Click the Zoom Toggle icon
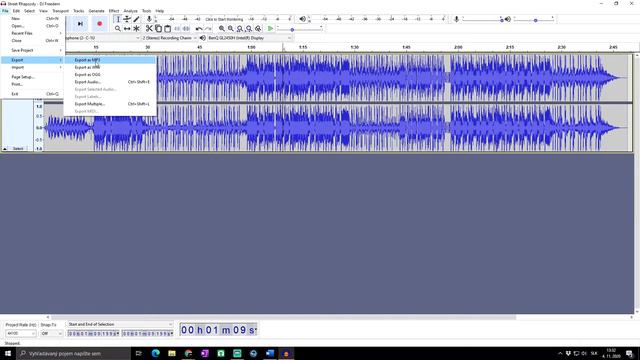The image size is (640, 360). [x=258, y=29]
